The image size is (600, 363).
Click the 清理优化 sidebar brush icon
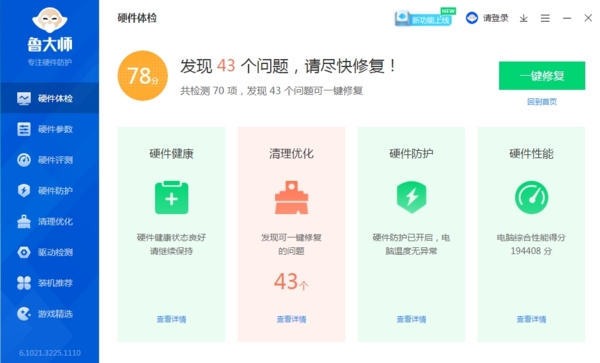click(24, 221)
